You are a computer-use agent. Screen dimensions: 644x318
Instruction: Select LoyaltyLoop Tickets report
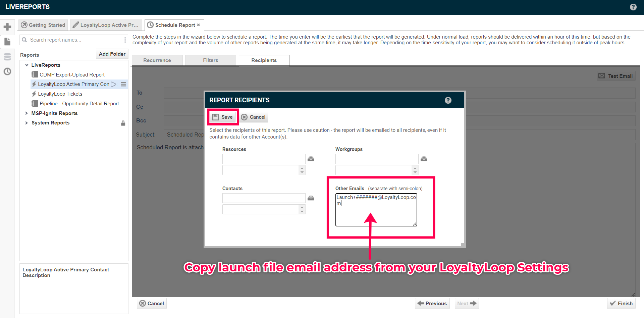(60, 94)
